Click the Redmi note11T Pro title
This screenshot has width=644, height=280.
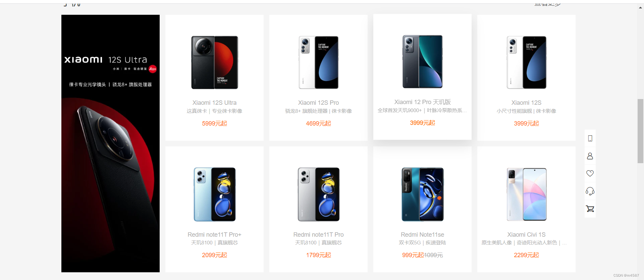tap(319, 235)
